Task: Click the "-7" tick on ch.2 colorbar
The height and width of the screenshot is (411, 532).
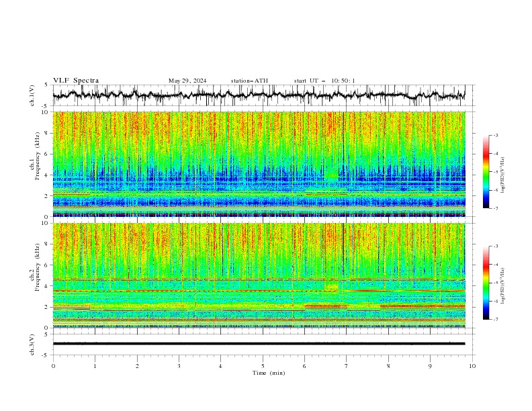Action: [495, 320]
